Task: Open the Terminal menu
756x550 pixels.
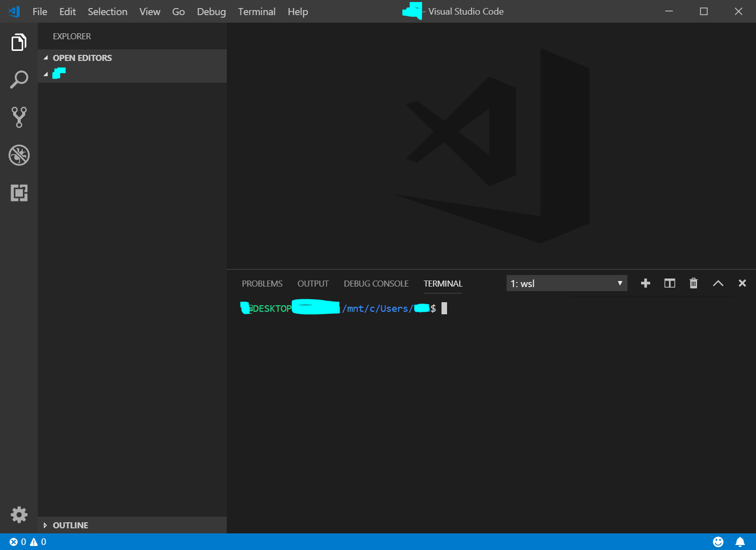Action: (257, 12)
